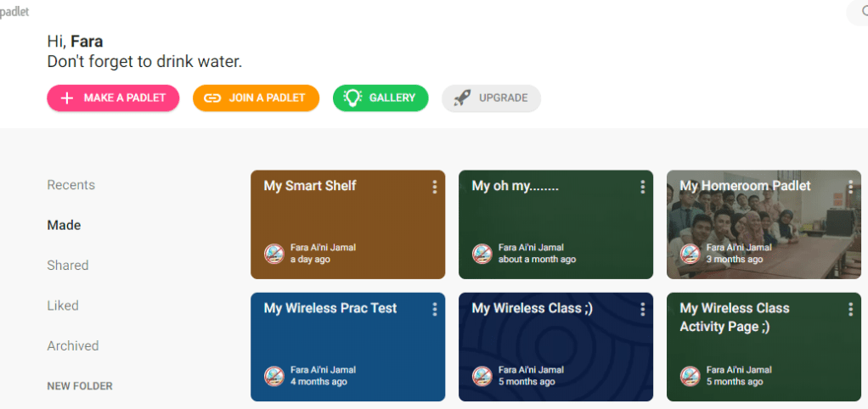Click the Padlet logo in top corner
The width and height of the screenshot is (868, 409).
(x=14, y=12)
